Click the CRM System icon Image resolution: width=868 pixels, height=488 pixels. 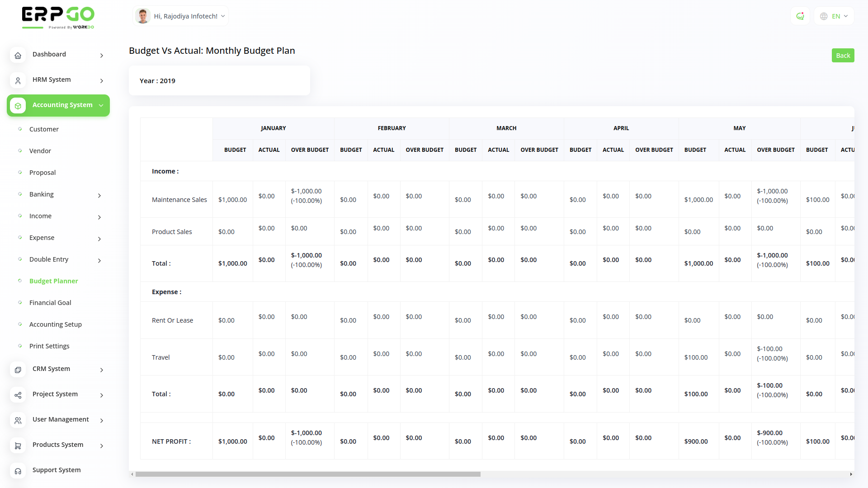(18, 370)
